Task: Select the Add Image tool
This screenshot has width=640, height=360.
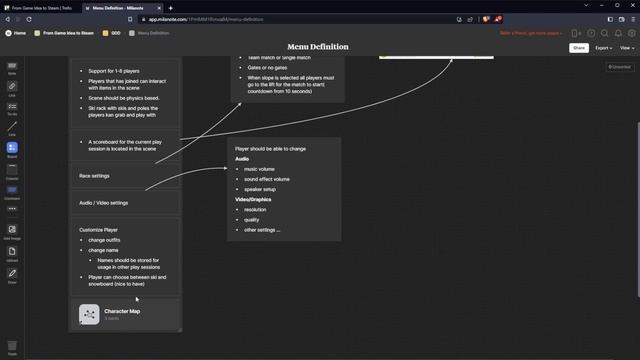Action: pos(12,232)
